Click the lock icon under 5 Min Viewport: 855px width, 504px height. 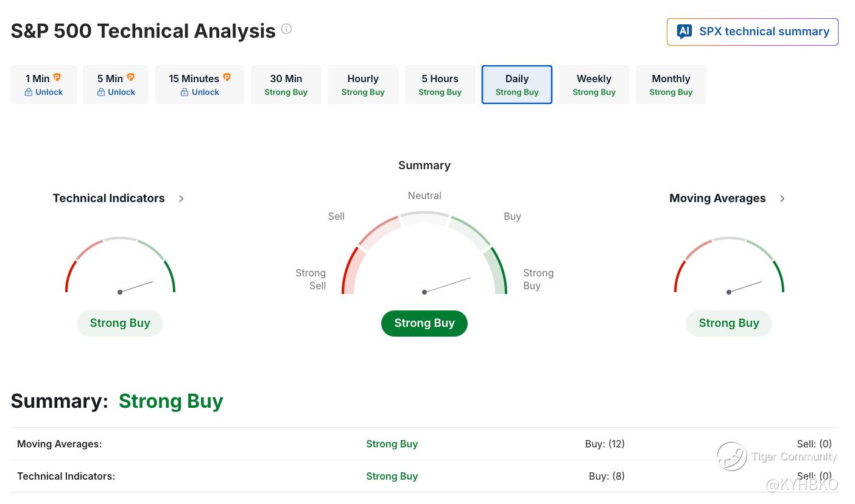pos(101,93)
